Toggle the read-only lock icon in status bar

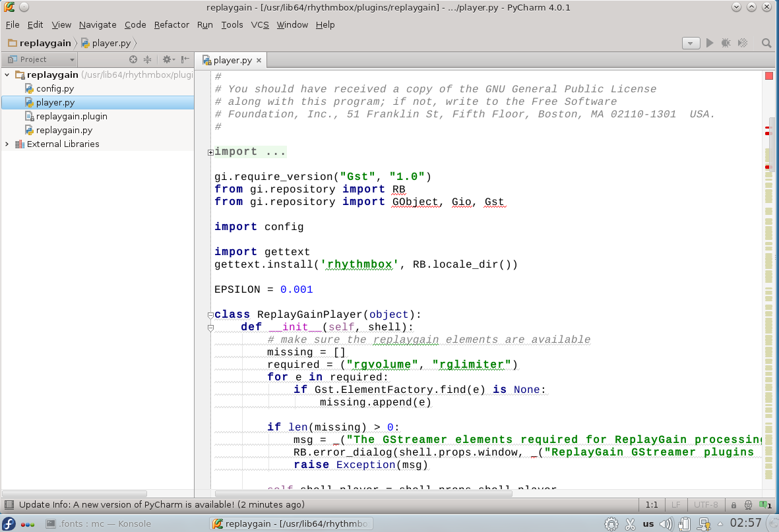tap(733, 505)
